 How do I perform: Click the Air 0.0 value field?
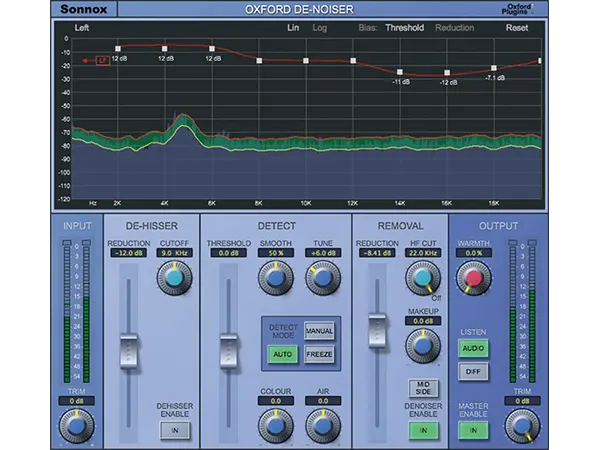coord(323,401)
